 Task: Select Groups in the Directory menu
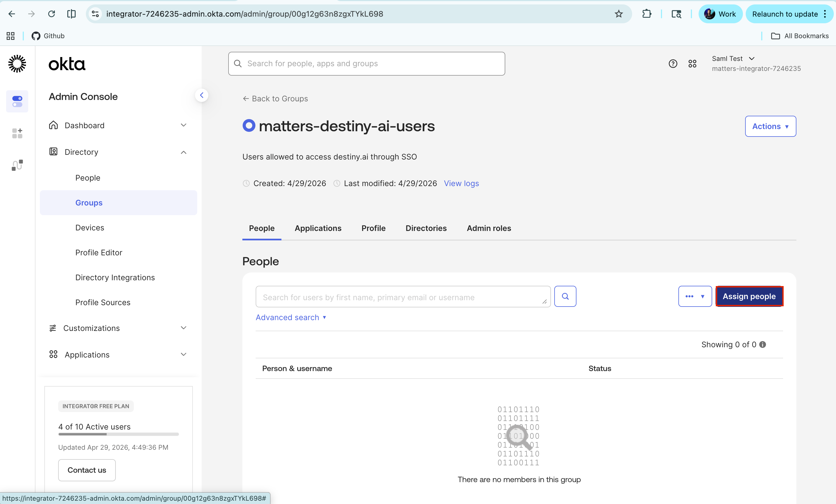pos(118,202)
